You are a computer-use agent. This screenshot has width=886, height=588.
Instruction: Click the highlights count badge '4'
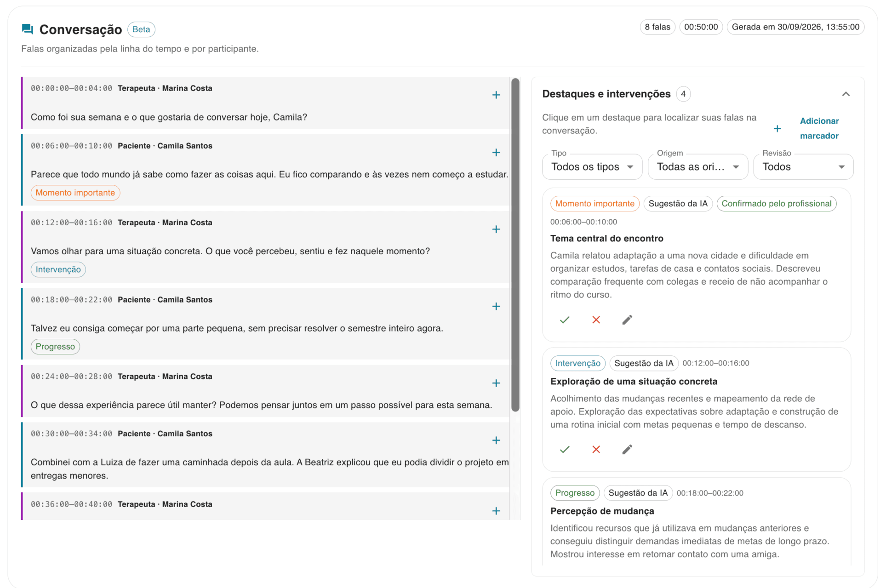(683, 94)
